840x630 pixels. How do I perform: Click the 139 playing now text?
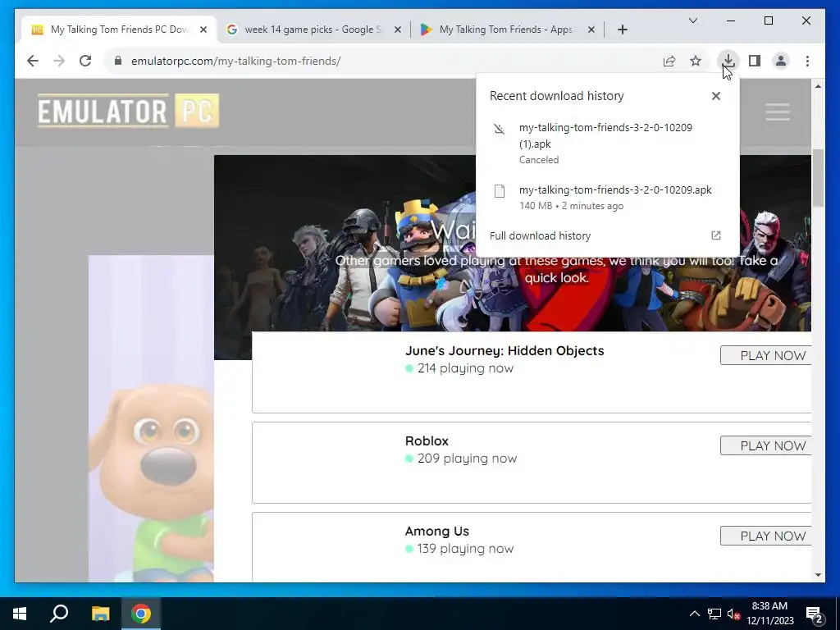[465, 549]
